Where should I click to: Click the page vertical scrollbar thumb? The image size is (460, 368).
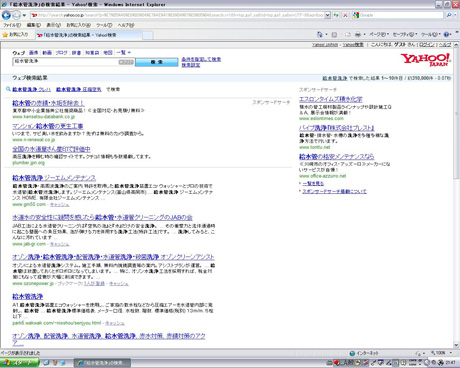[456, 114]
